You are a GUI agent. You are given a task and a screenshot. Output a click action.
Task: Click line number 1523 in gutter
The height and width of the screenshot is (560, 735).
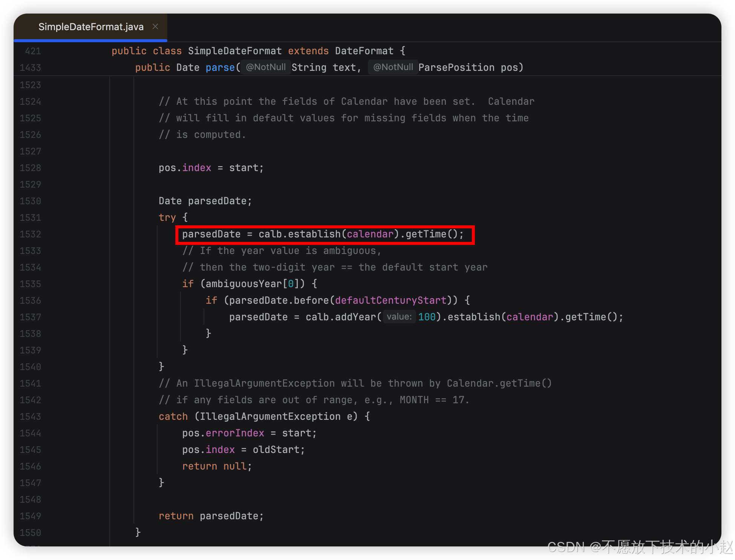coord(30,85)
